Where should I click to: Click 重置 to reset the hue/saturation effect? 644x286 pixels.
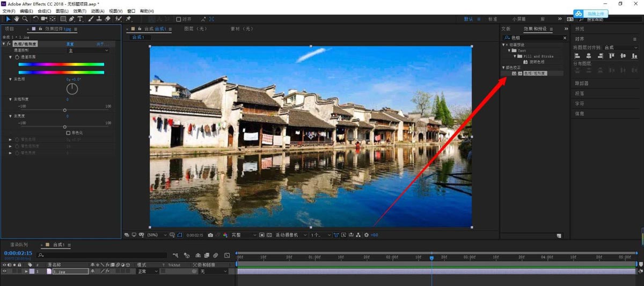coord(70,44)
